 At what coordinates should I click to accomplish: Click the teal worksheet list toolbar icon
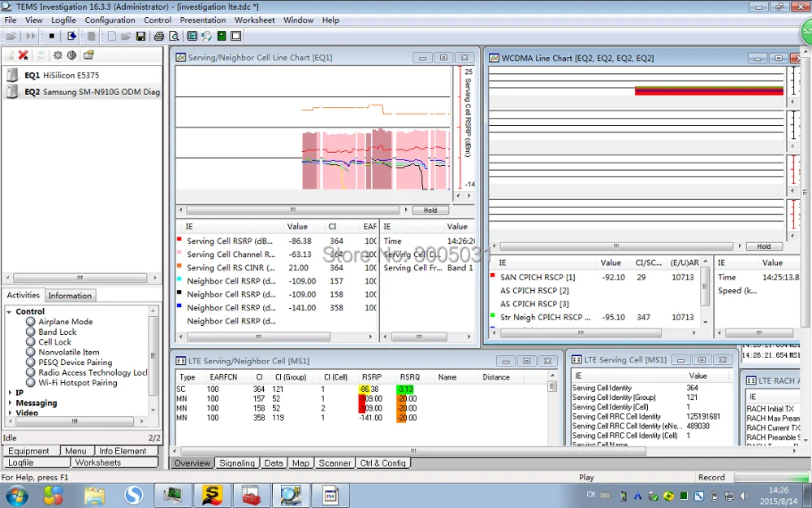click(192, 36)
